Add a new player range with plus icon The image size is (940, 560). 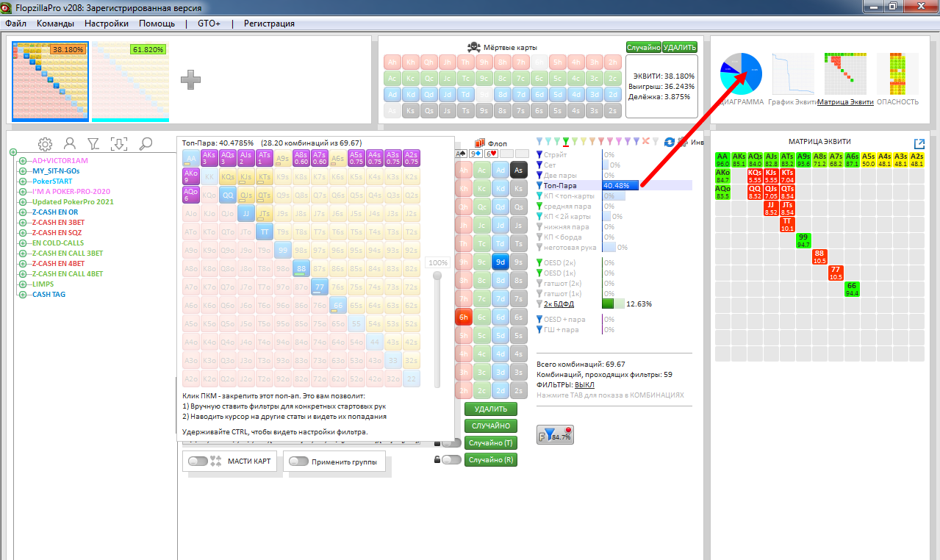tap(190, 81)
